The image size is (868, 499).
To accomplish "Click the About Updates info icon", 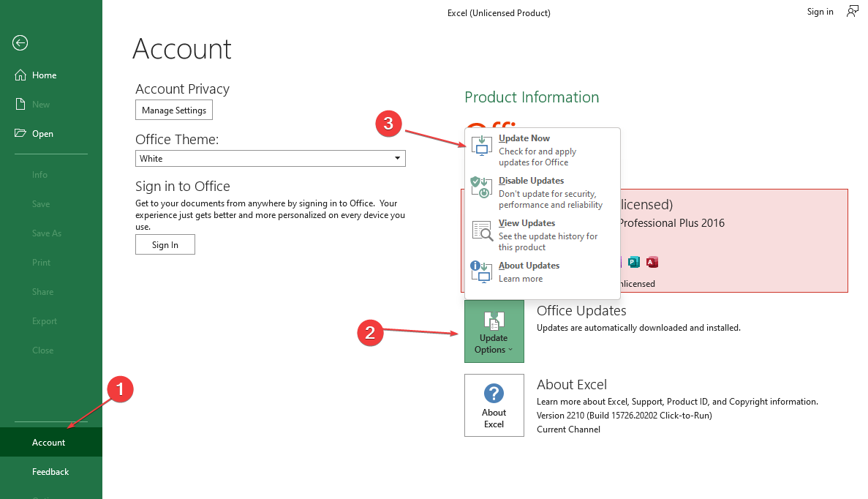I will point(482,272).
